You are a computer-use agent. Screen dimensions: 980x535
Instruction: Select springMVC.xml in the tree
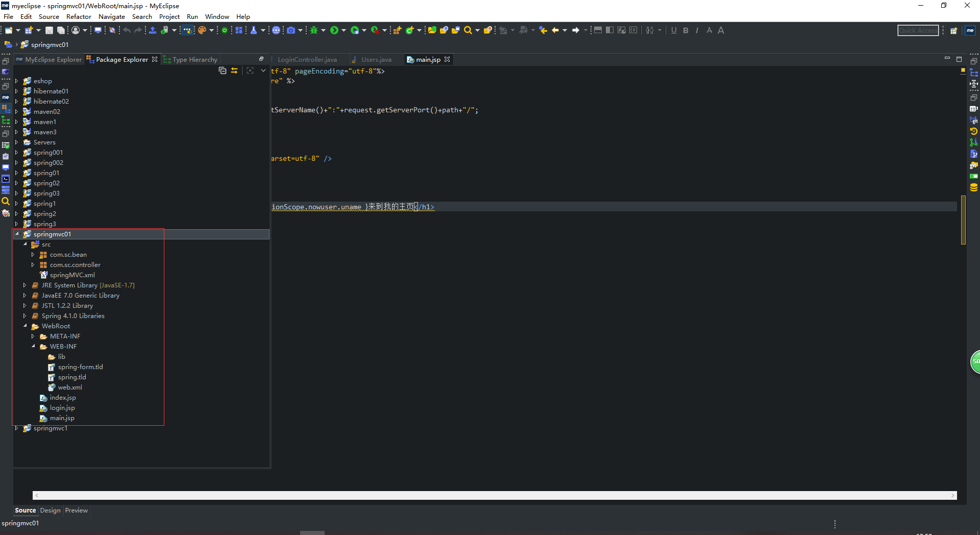[72, 275]
